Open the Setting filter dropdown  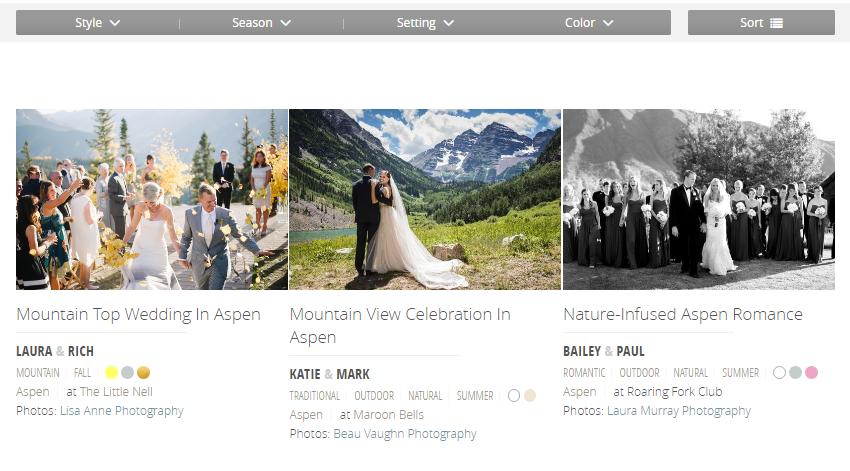point(425,23)
